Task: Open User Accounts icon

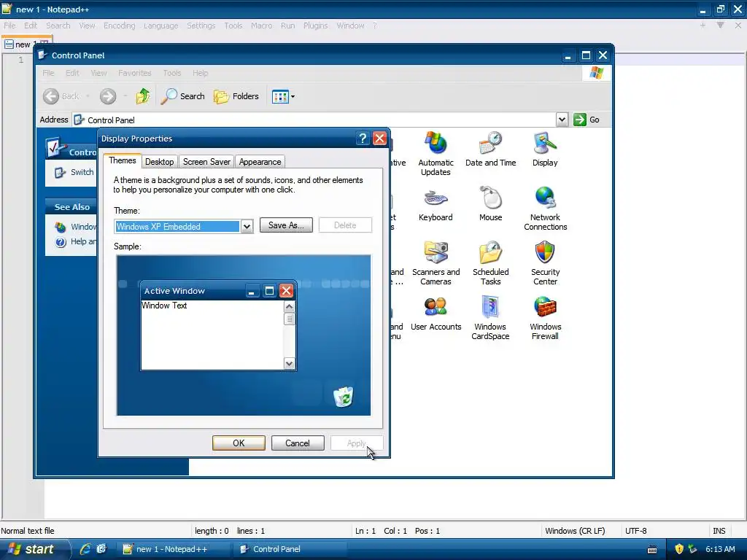Action: 436,314
